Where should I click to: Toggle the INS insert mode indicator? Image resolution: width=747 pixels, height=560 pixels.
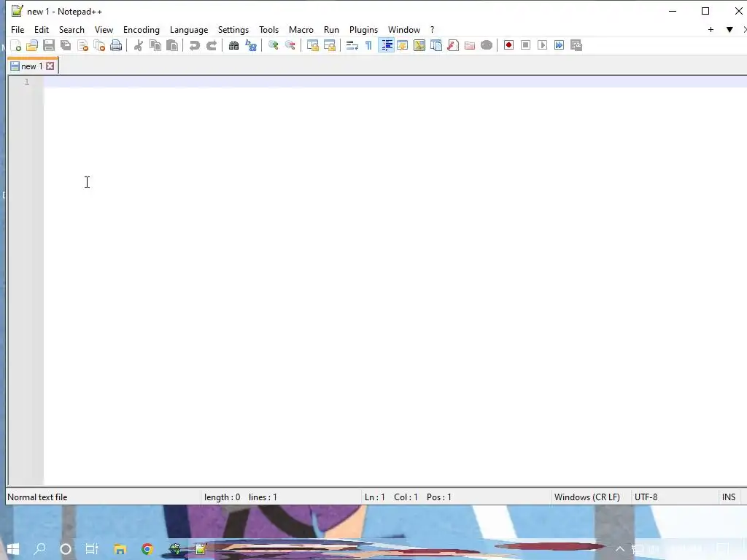[729, 497]
